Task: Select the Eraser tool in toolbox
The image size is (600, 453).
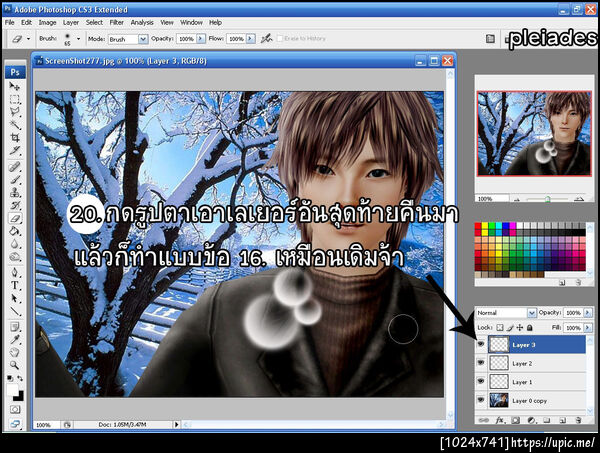Action: pos(15,218)
